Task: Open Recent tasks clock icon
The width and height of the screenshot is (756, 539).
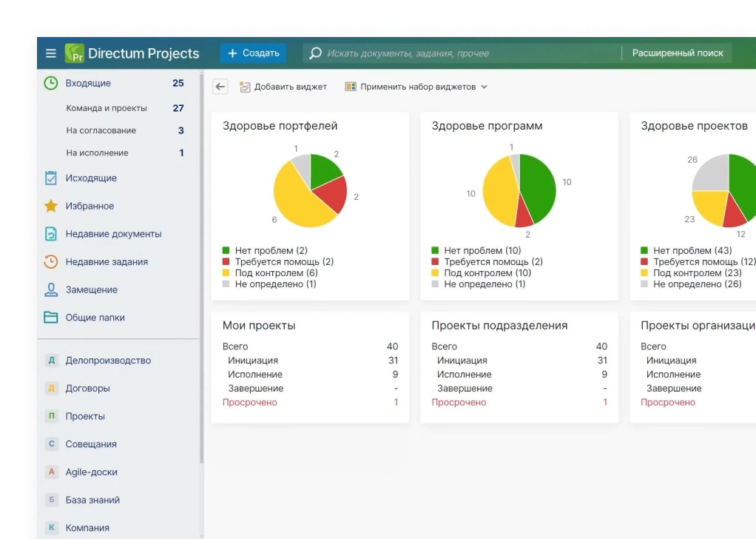Action: tap(51, 262)
